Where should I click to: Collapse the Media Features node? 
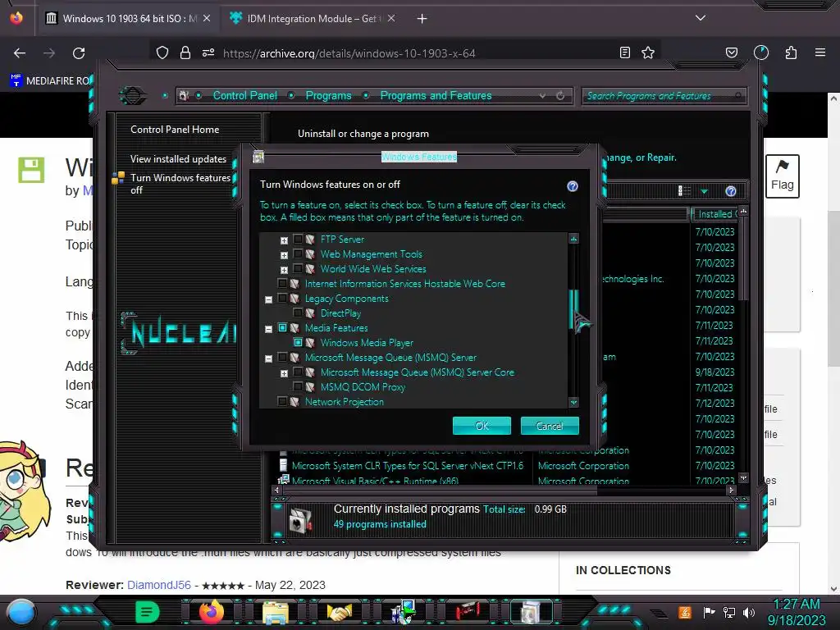[x=269, y=330]
